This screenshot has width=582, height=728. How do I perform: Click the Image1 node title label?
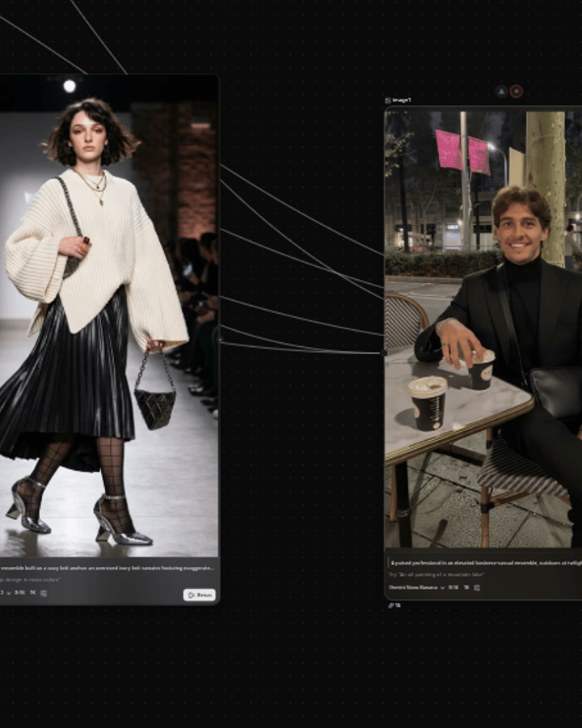coord(402,100)
